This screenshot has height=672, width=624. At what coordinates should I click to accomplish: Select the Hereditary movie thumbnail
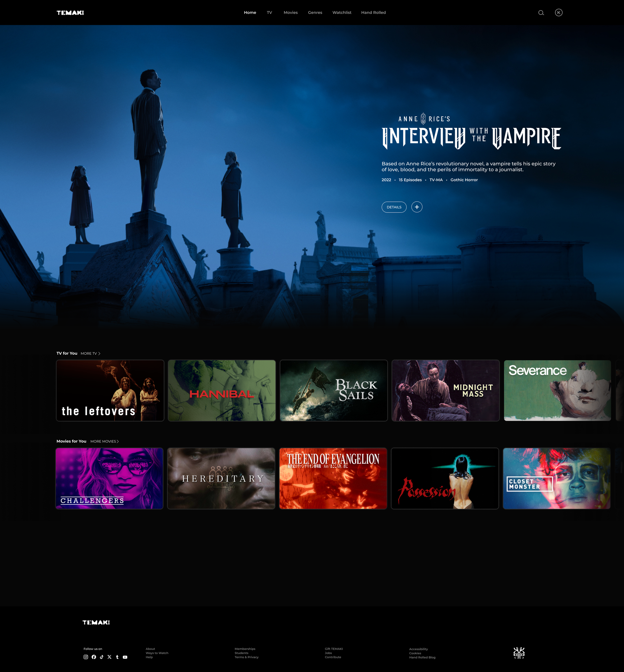tap(221, 478)
